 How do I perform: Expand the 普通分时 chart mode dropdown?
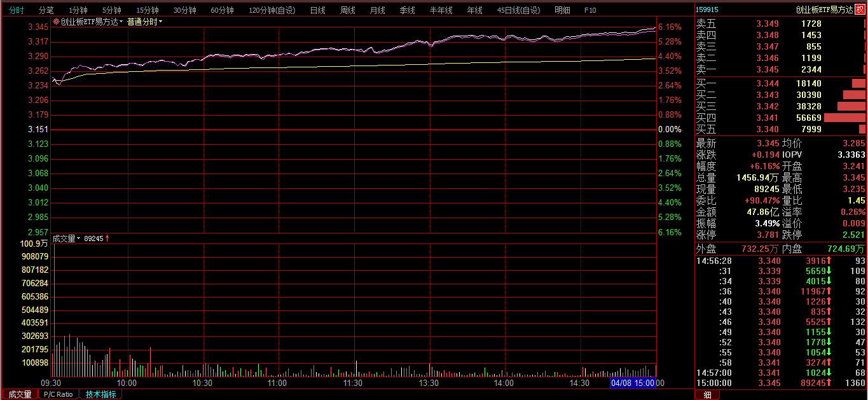(145, 22)
